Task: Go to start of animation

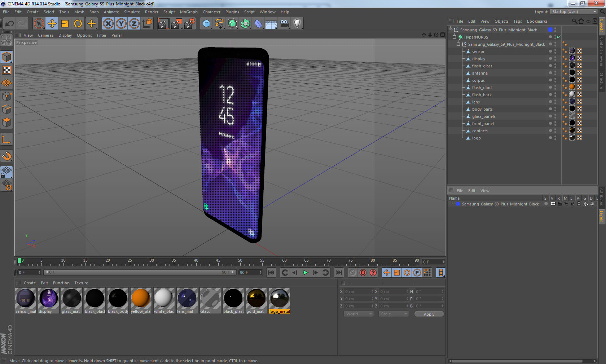Action: click(271, 272)
